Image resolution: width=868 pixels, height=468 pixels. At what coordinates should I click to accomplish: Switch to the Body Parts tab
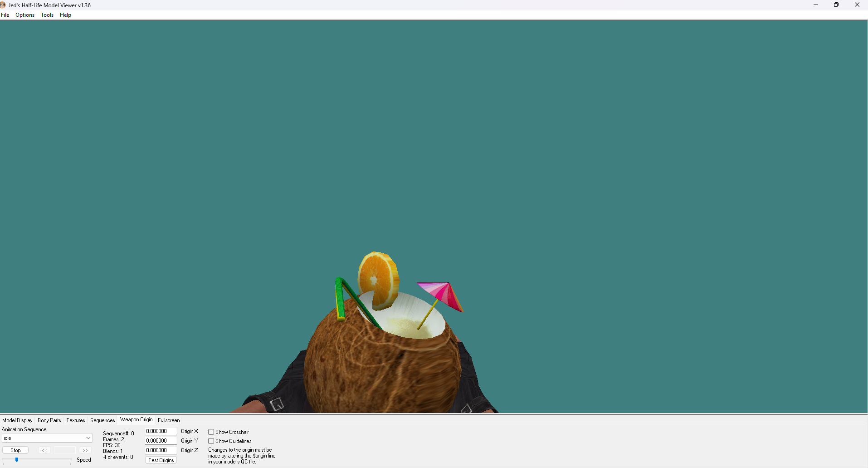tap(49, 420)
